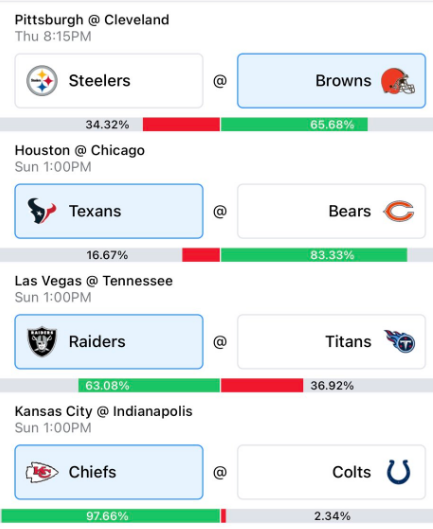Image resolution: width=433 pixels, height=529 pixels.
Task: Click the 65.68% green Browns bar
Action: click(x=294, y=124)
